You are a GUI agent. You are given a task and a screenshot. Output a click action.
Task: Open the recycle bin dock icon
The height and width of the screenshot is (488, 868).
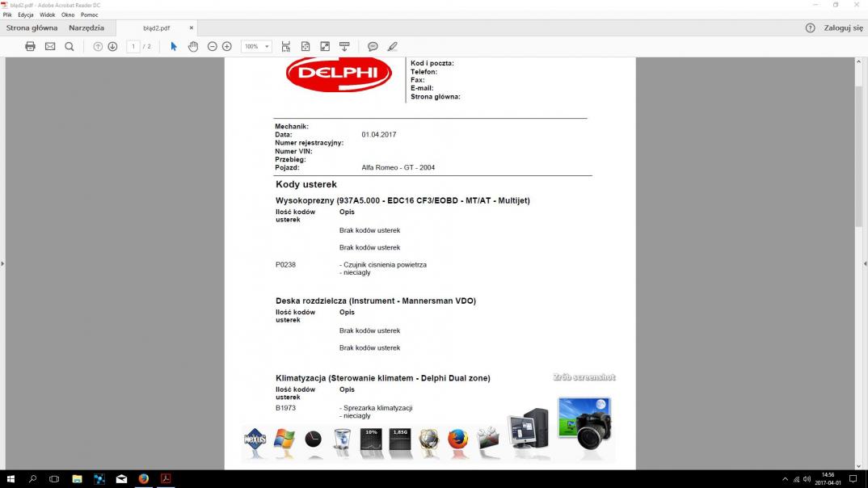[342, 440]
